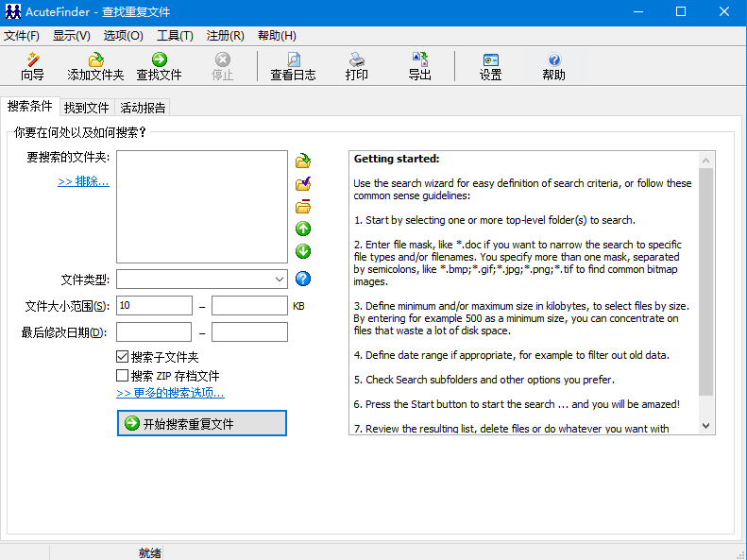
Task: Click the 打印 printer icon
Action: coord(356,66)
